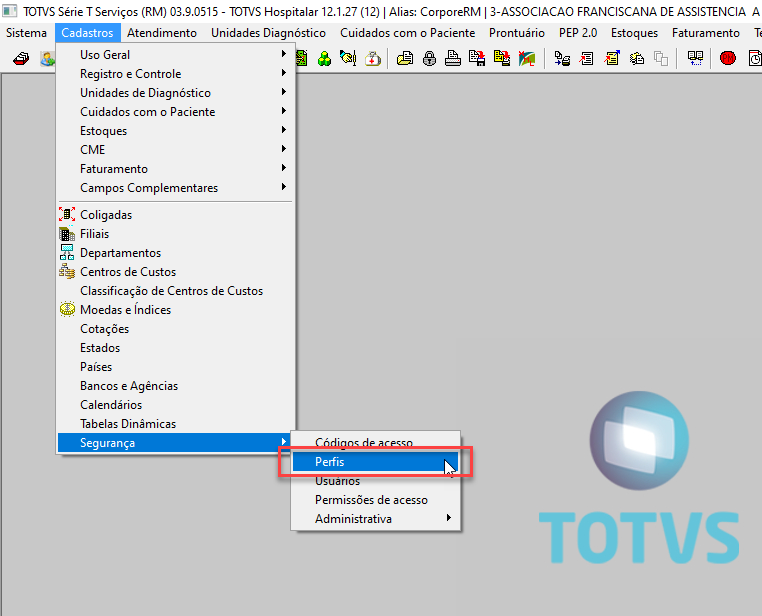Select Permissões de acesso in submenu

click(376, 500)
